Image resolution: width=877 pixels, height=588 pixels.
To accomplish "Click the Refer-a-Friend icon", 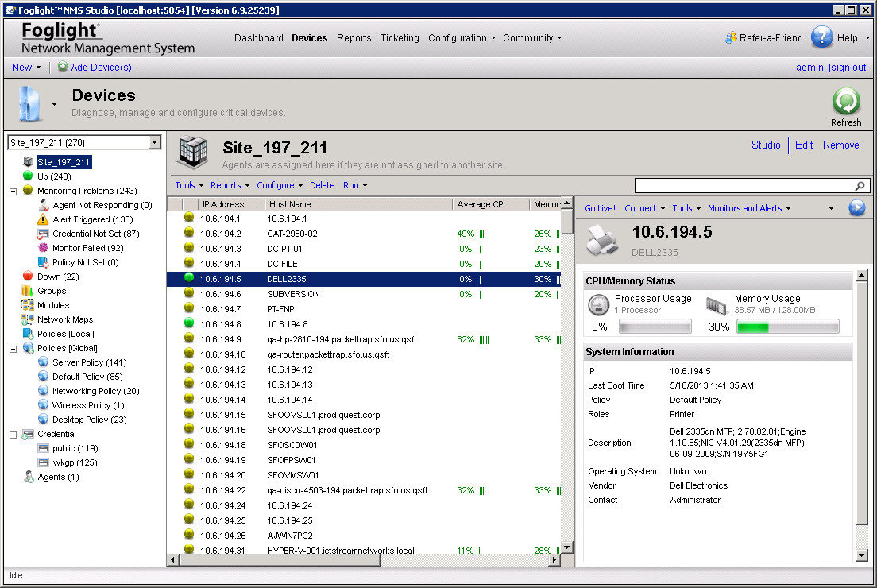I will [x=731, y=37].
